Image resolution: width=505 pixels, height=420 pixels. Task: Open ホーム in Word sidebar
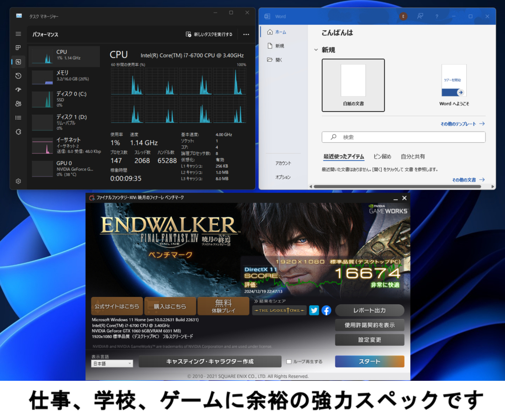pos(277,32)
